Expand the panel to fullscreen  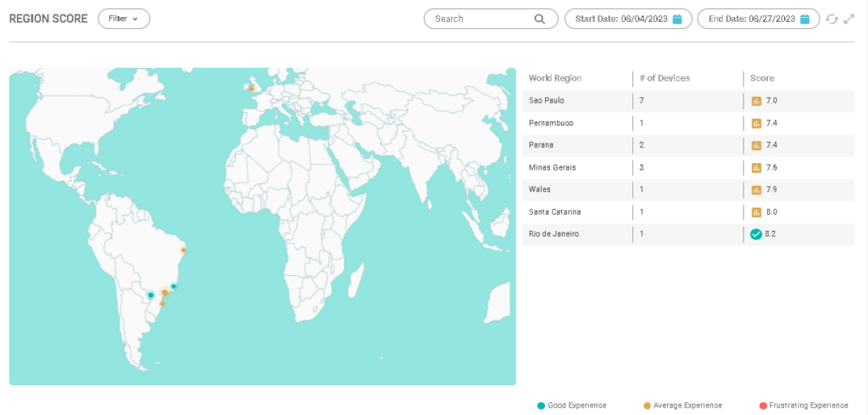tap(849, 19)
